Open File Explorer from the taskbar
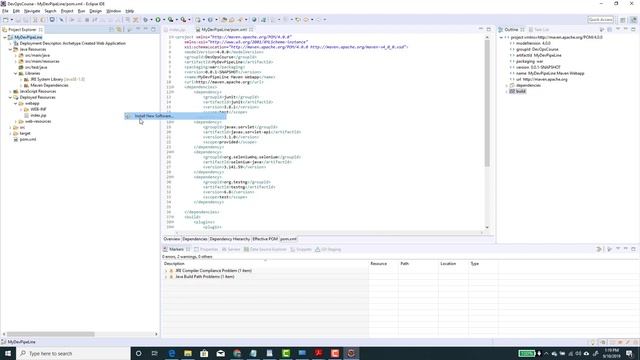Screen dimensions: 640x360 pos(188,353)
